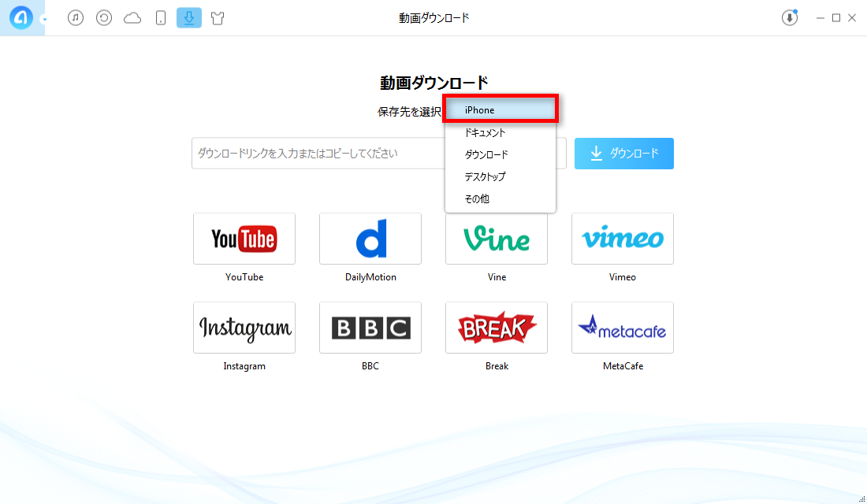Open the YouTube site tile
Image resolution: width=867 pixels, height=504 pixels.
[244, 239]
